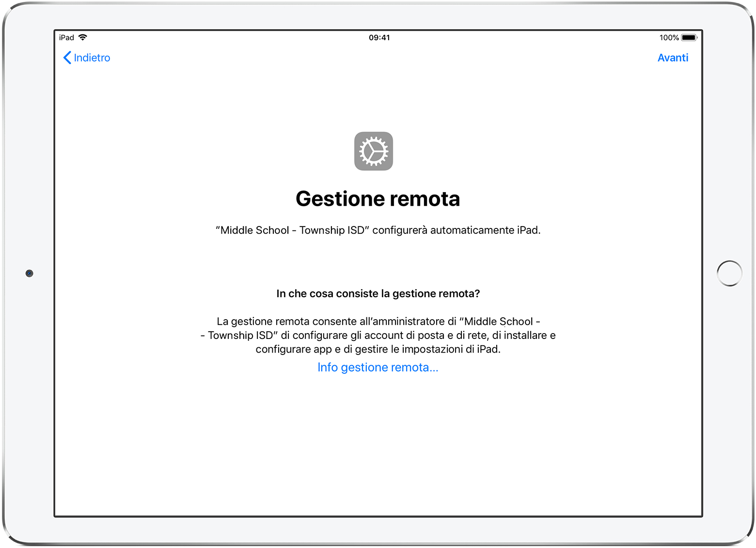This screenshot has height=548, width=756.
Task: Tap the paragraph starting 'La gestione remota consente'
Action: (378, 335)
